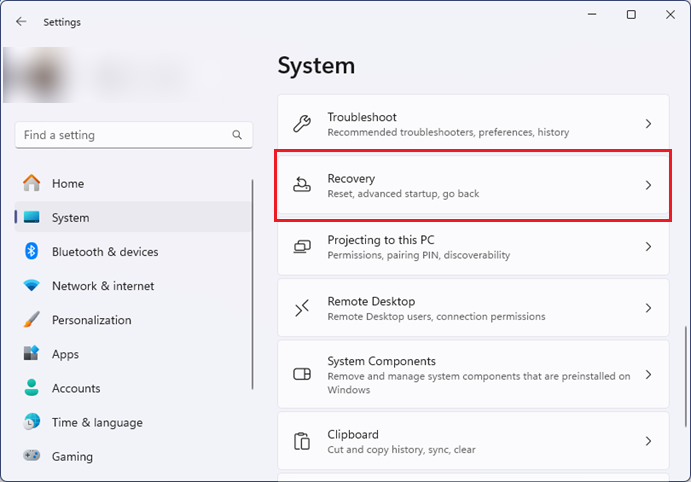Click the Recovery icon
The width and height of the screenshot is (691, 482).
coord(302,185)
